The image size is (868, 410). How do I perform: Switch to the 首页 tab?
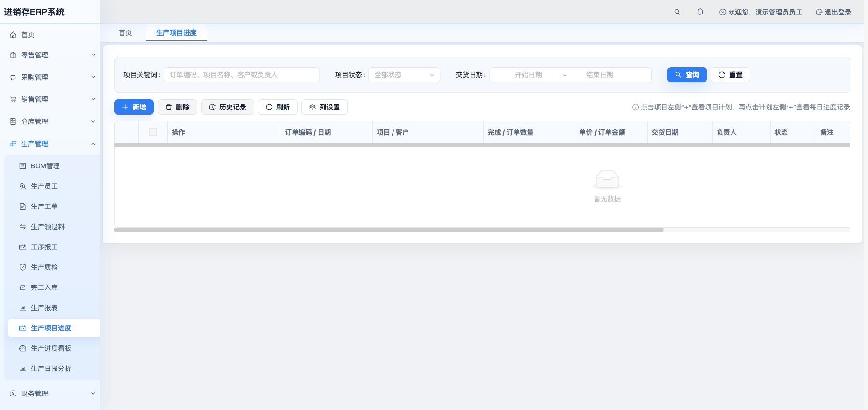pos(125,33)
